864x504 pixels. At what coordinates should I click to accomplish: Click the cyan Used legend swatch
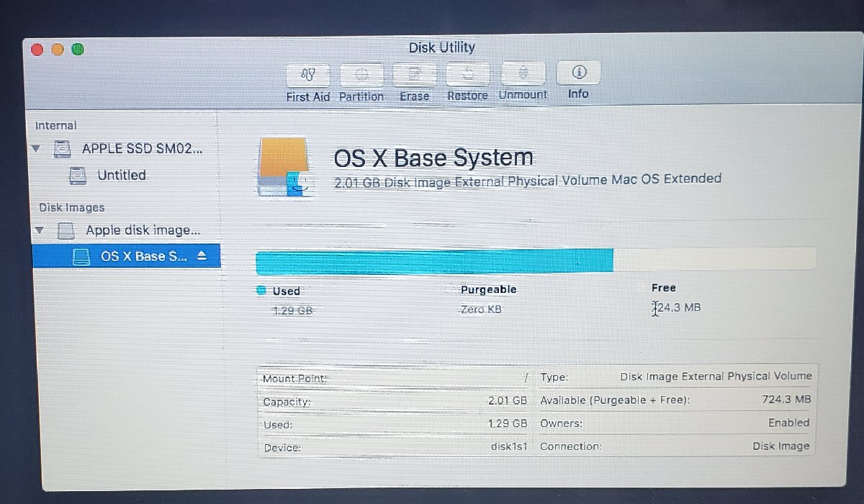(x=261, y=291)
